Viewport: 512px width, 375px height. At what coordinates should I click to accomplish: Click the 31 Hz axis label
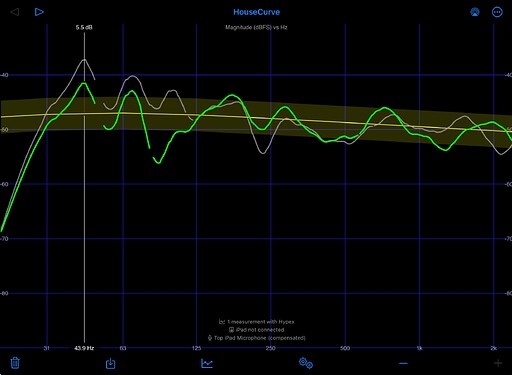tap(47, 348)
